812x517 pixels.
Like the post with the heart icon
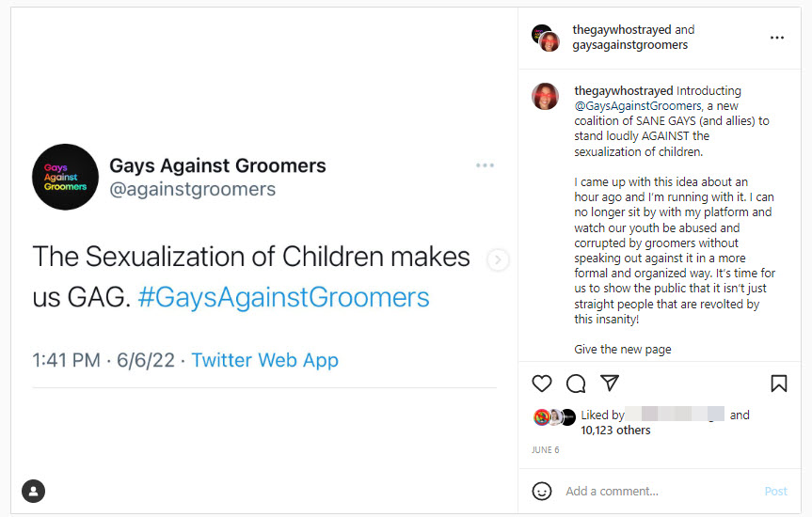click(x=542, y=384)
